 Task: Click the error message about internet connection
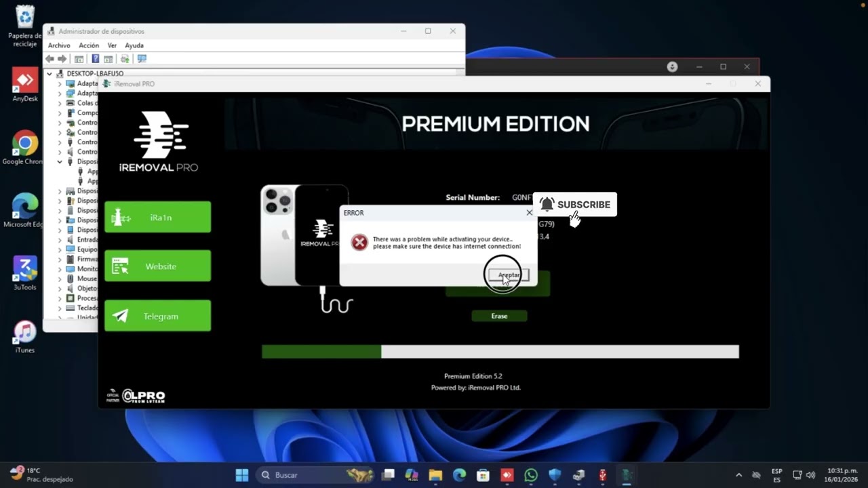click(x=447, y=243)
